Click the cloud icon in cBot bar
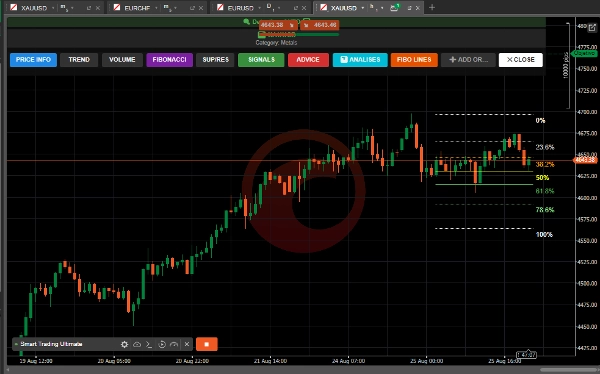This screenshot has width=600, height=374. 137,345
